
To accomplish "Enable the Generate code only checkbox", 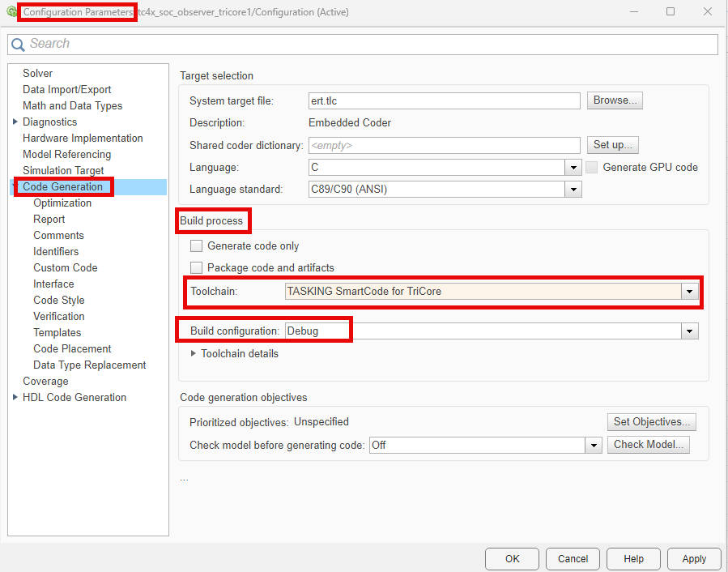I will [x=196, y=245].
